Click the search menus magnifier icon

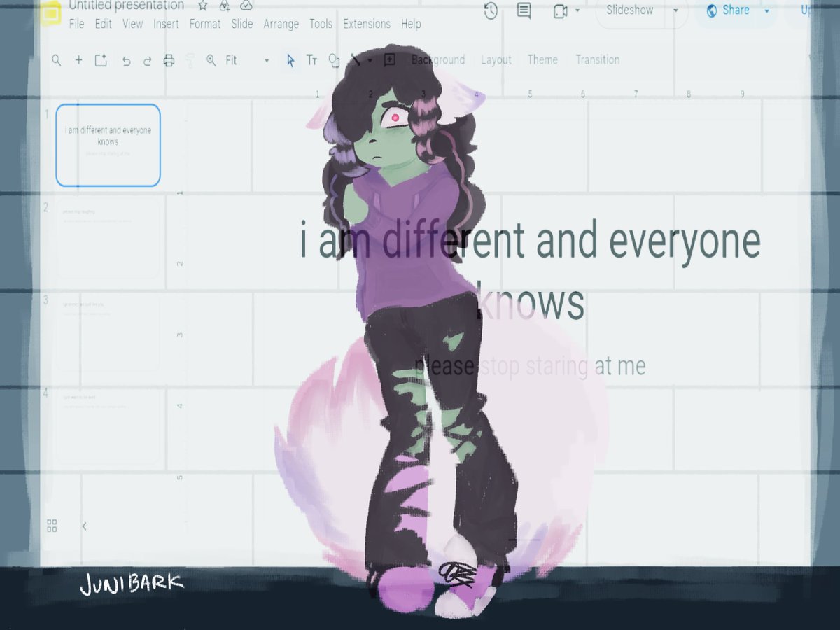(57, 60)
